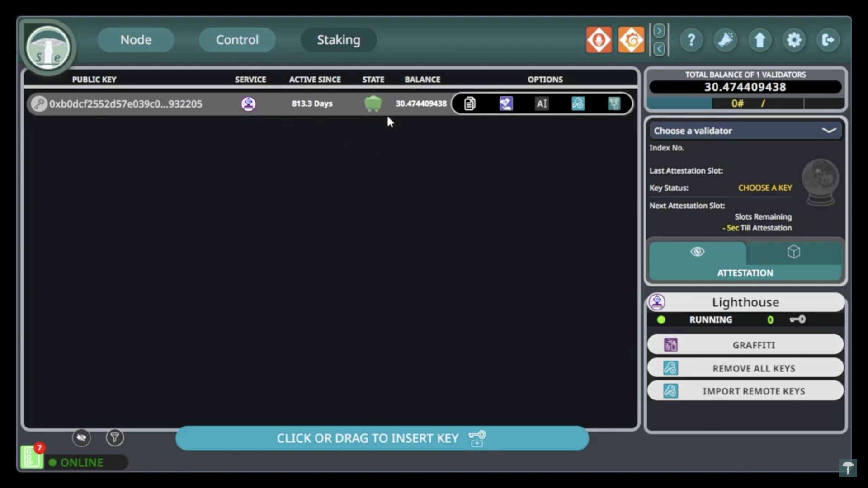The width and height of the screenshot is (868, 488).
Task: Select the AI rename validator icon
Action: tap(542, 103)
